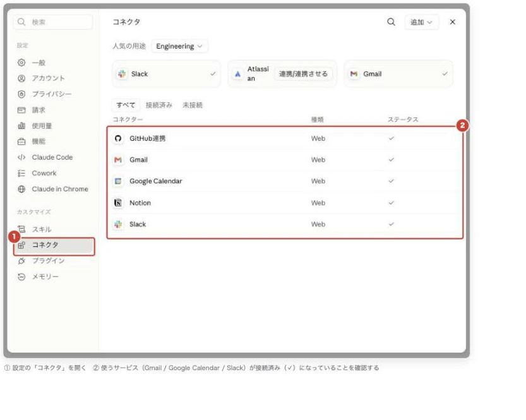
Task: Click Notion icon in connector list
Action: (x=117, y=203)
